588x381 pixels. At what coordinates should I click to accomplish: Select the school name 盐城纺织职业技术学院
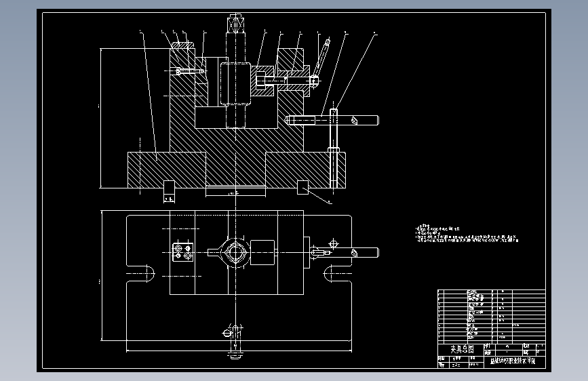[x=513, y=361]
